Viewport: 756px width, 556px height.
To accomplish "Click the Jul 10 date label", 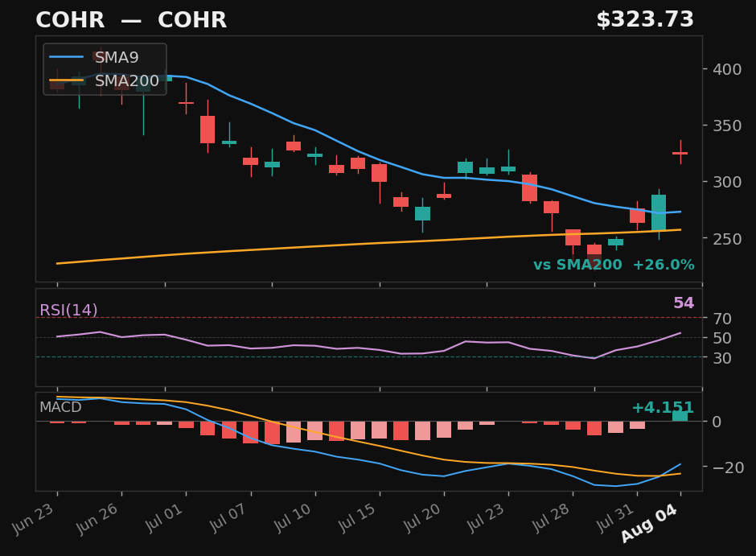I will coord(294,518).
